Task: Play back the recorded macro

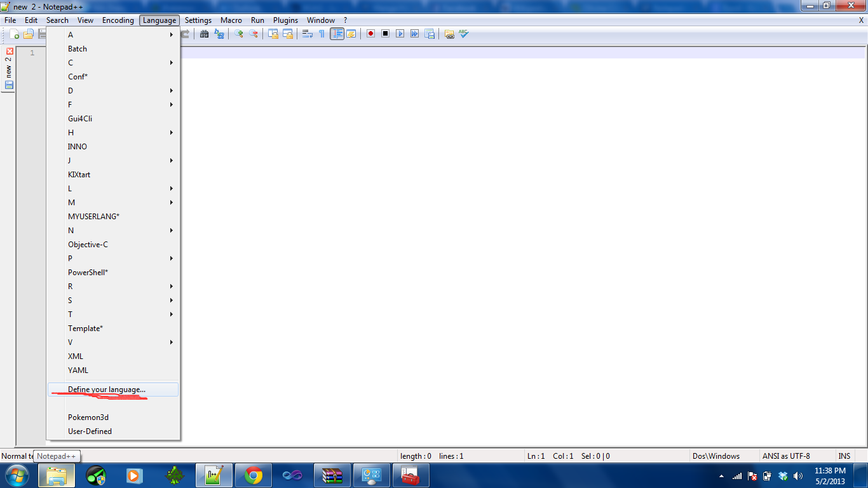Action: [x=400, y=34]
